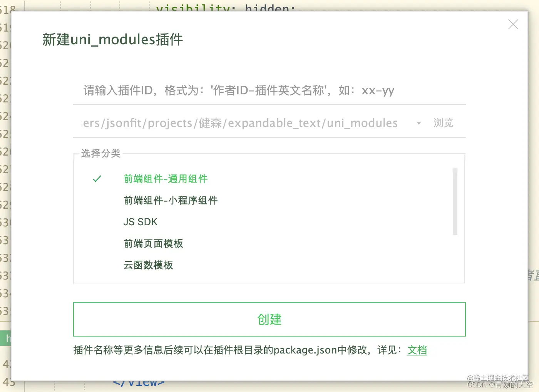Click the 创建 create button

click(269, 319)
